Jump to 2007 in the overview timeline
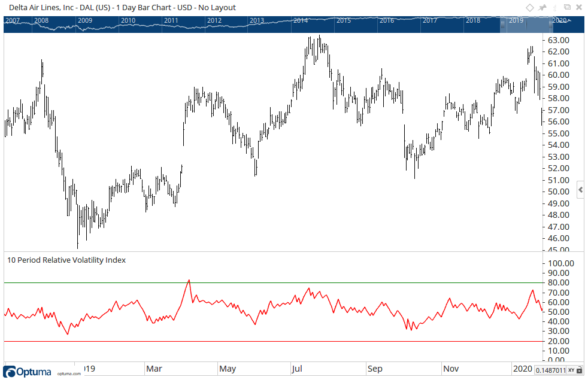The image size is (588, 380). pyautogui.click(x=13, y=20)
